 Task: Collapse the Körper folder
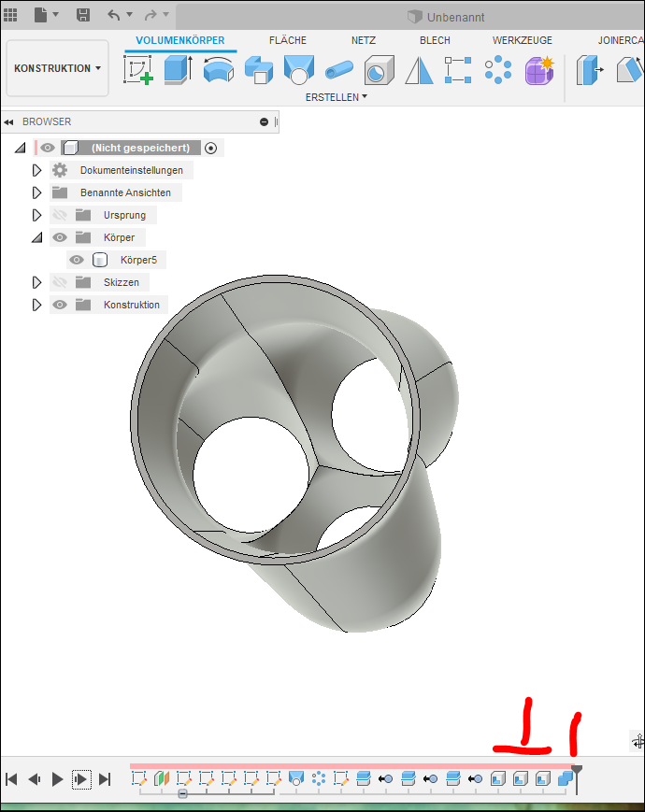[x=36, y=237]
